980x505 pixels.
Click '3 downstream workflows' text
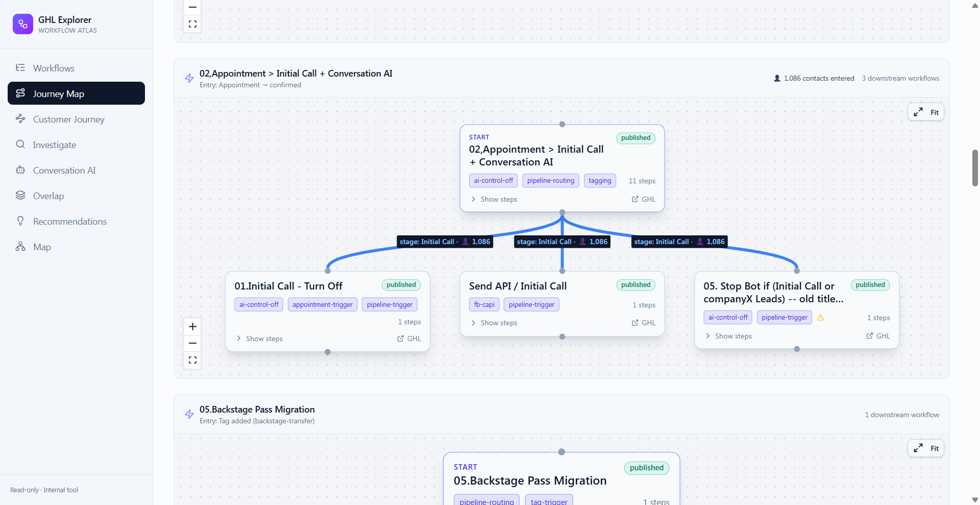coord(901,78)
